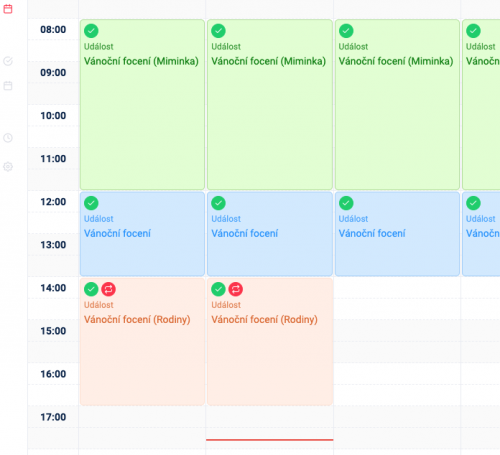Open the red calendar sidebar icon

coord(8,9)
